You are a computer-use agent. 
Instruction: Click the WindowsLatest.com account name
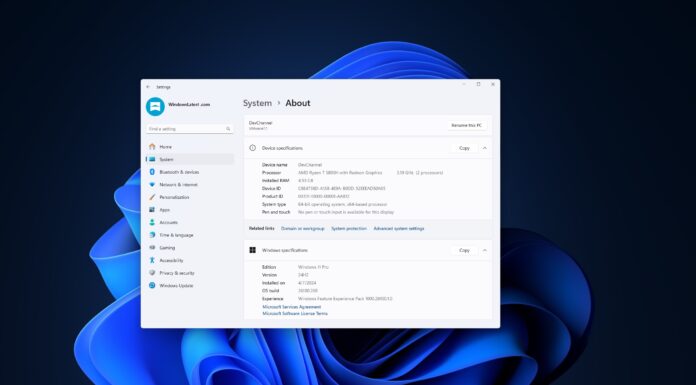pos(189,105)
